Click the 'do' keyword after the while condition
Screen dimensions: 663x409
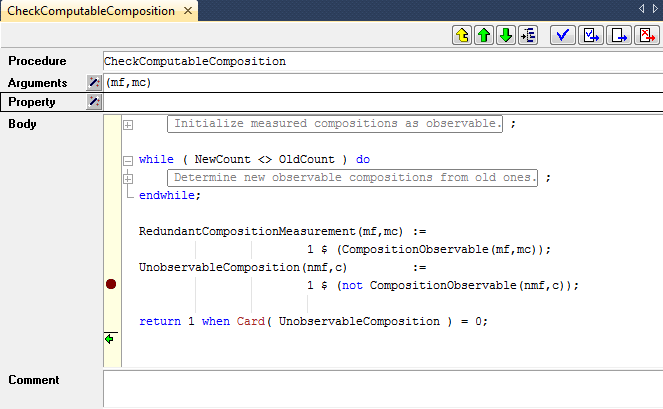[363, 159]
